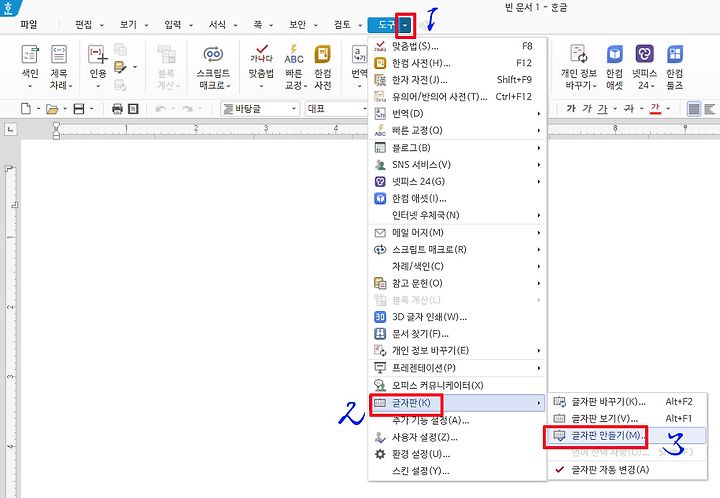
Task: Open the 블로그(B) menu entry
Action: (457, 148)
